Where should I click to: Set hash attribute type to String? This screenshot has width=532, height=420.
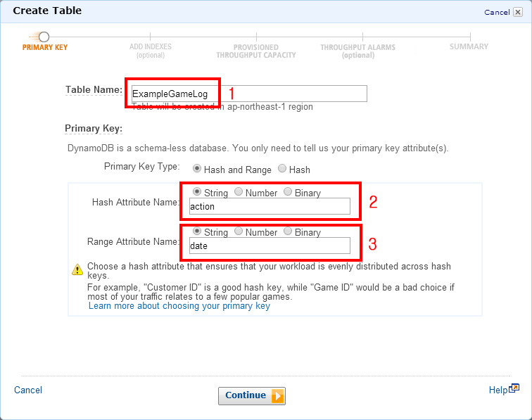click(196, 192)
